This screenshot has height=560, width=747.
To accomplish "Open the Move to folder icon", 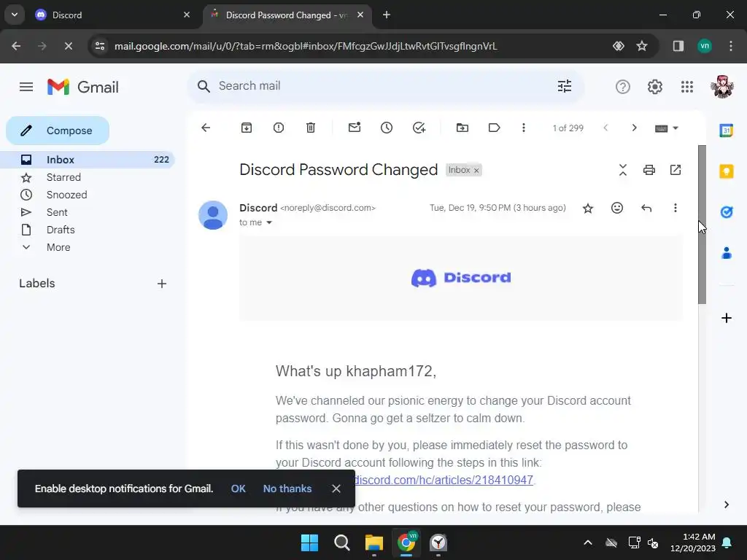I will pos(462,128).
